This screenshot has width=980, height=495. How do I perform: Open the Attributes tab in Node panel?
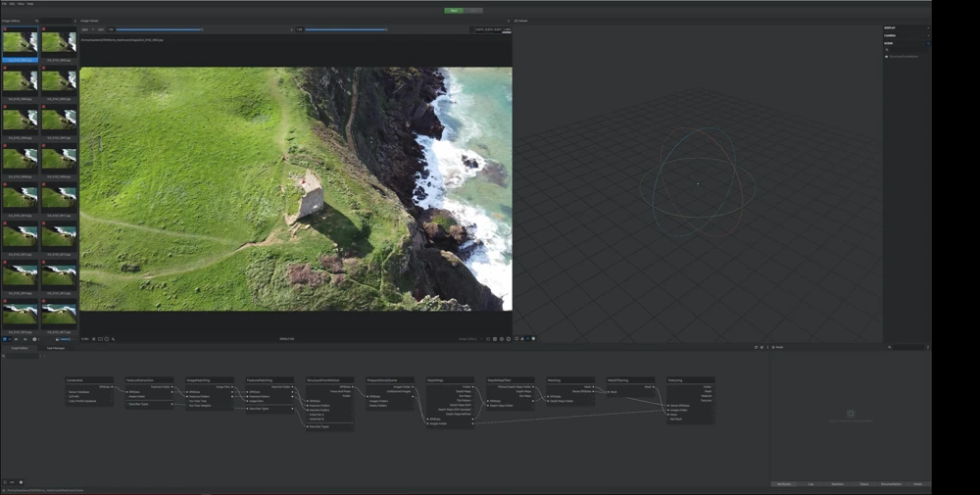(784, 484)
